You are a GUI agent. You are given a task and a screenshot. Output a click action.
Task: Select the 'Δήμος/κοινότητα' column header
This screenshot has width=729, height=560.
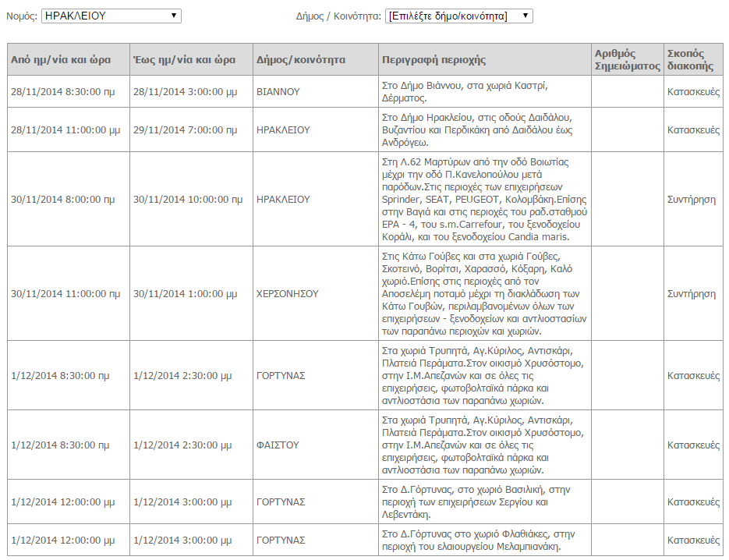[301, 60]
